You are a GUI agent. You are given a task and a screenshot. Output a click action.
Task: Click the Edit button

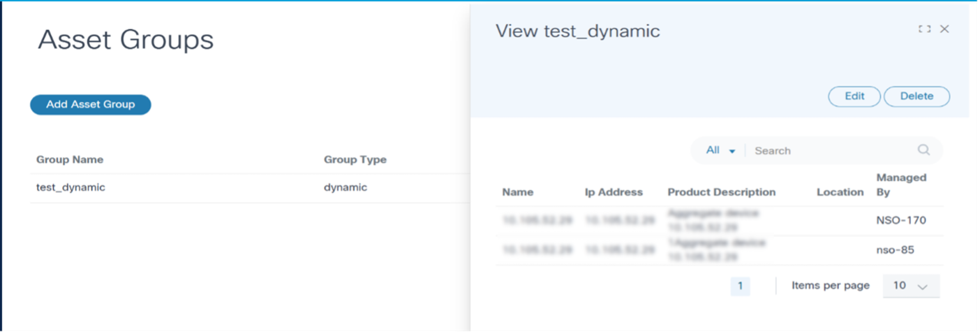(x=854, y=96)
